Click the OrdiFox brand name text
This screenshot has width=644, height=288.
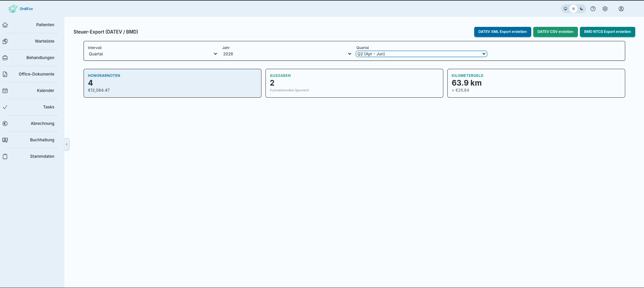point(26,9)
